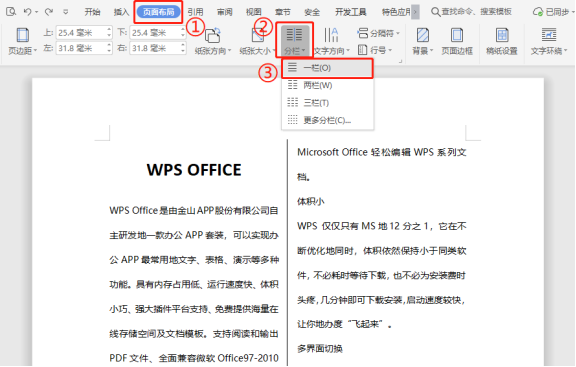Open the 纸张方向 orientation button

tap(213, 41)
